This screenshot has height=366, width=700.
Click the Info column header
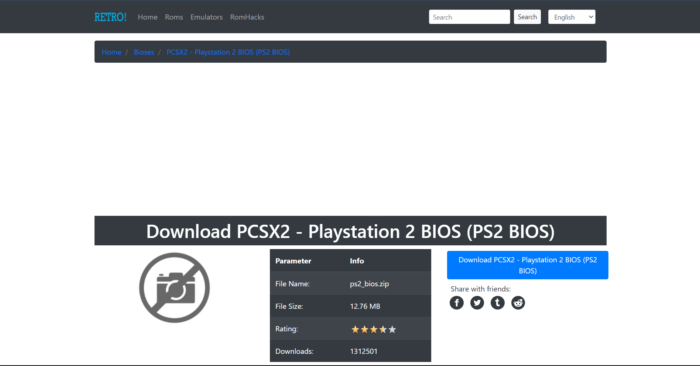[x=357, y=261]
